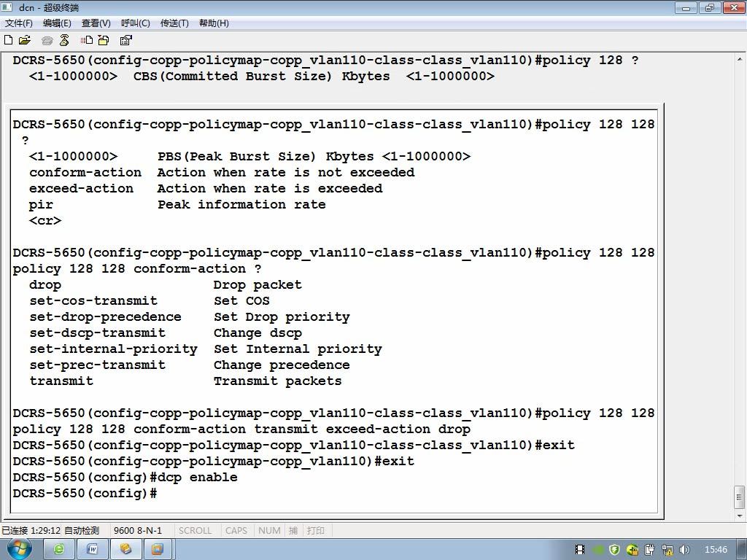
Task: Click the 'conform-action transmit exceed-action drop' line
Action: point(241,429)
